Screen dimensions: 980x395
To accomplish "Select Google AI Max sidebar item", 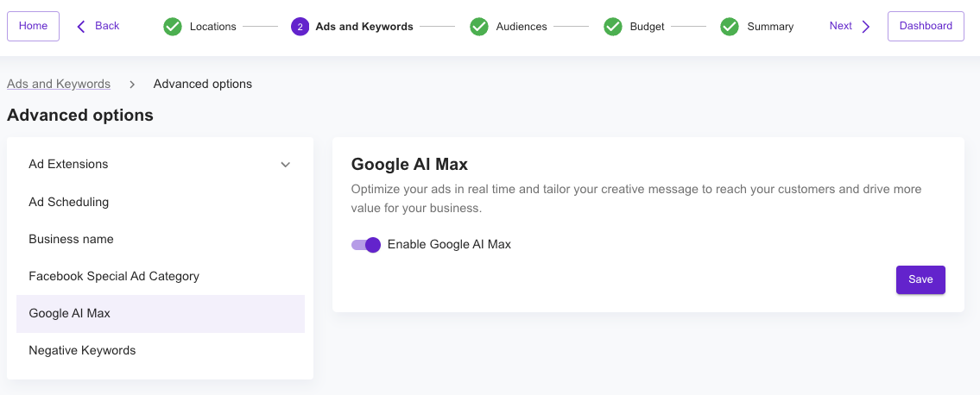I will (x=160, y=313).
